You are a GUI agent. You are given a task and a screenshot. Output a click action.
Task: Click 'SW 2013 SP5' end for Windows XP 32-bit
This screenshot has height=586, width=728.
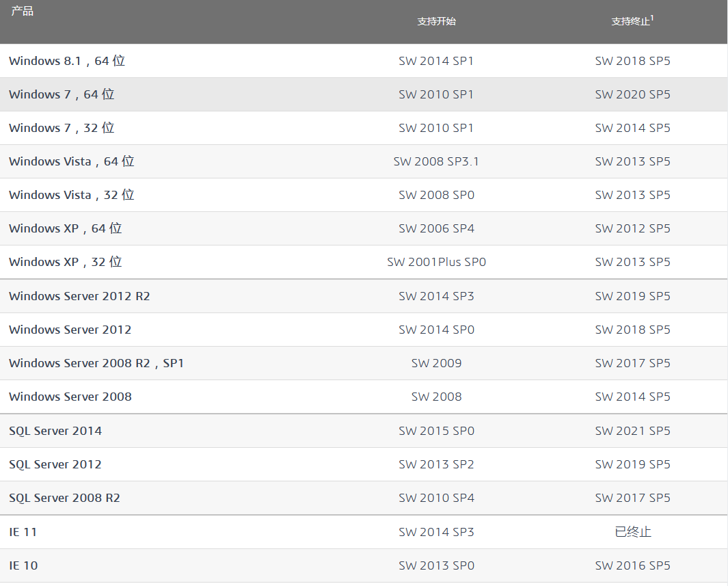click(632, 261)
